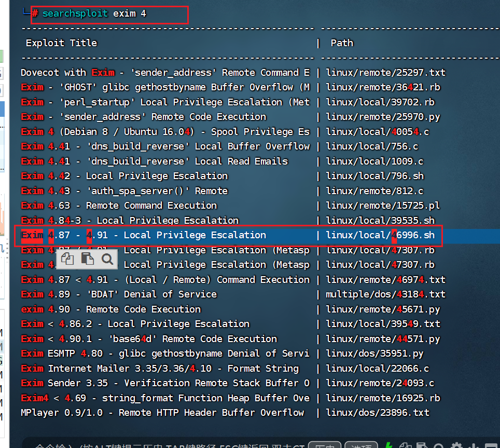The image size is (500, 448).
Task: Click path linux/local/796.sh
Action: click(x=374, y=176)
